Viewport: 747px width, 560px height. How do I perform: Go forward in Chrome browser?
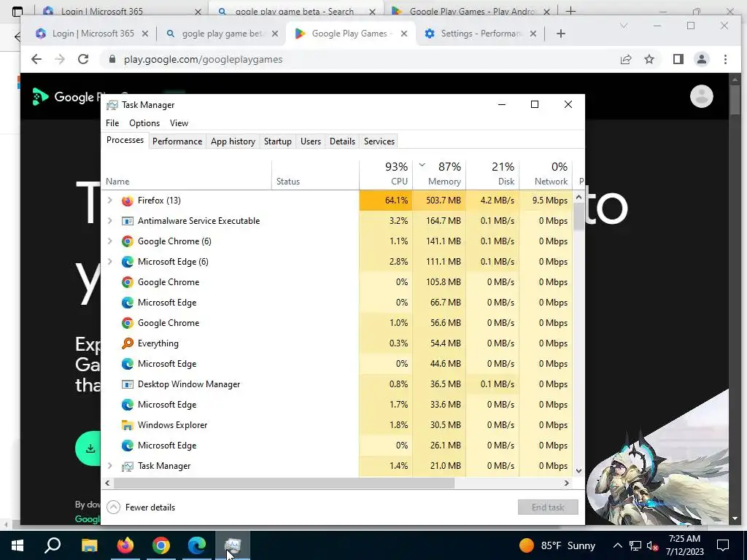60,59
